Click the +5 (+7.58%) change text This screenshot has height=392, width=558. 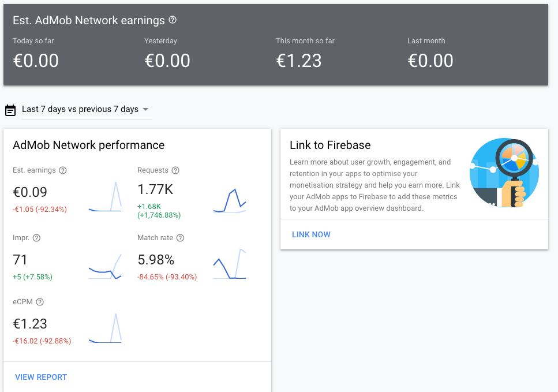[32, 277]
